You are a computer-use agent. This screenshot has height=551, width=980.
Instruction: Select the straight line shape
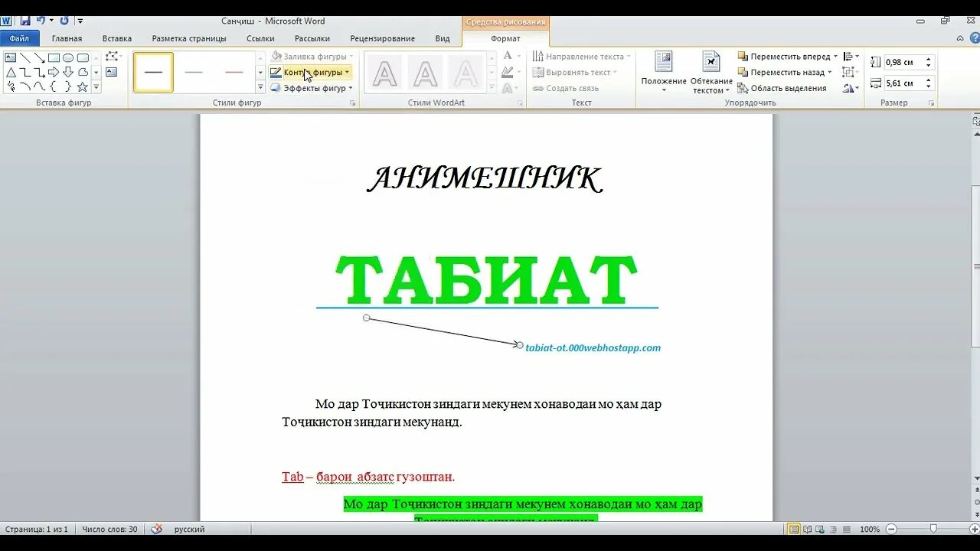(25, 57)
